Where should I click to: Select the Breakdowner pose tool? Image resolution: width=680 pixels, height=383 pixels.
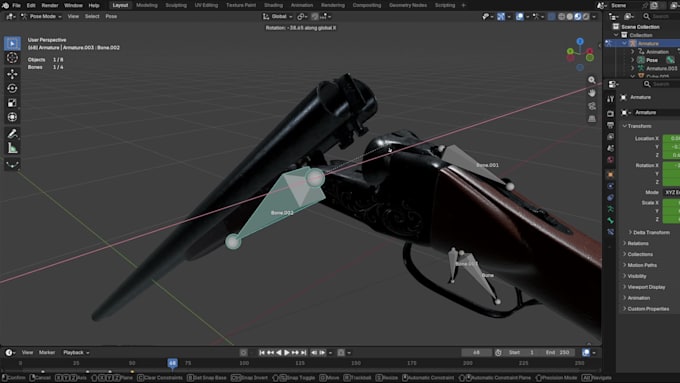tap(12, 164)
